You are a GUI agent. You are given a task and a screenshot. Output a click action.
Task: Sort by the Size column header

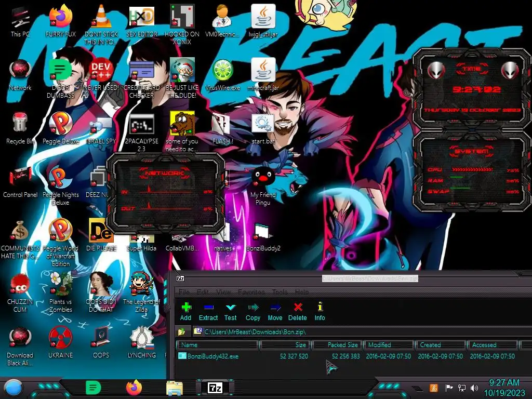pyautogui.click(x=285, y=345)
